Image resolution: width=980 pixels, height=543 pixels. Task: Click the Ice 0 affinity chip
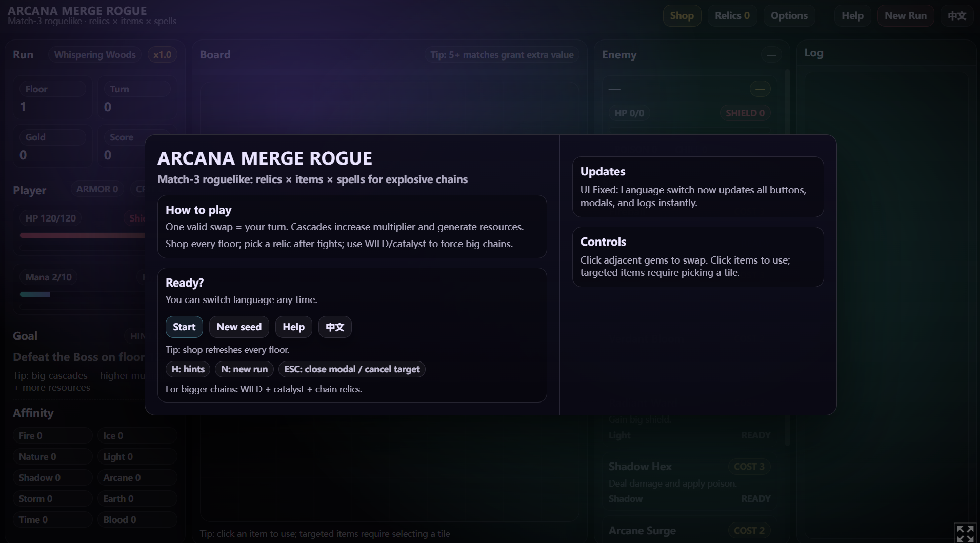[x=137, y=436]
